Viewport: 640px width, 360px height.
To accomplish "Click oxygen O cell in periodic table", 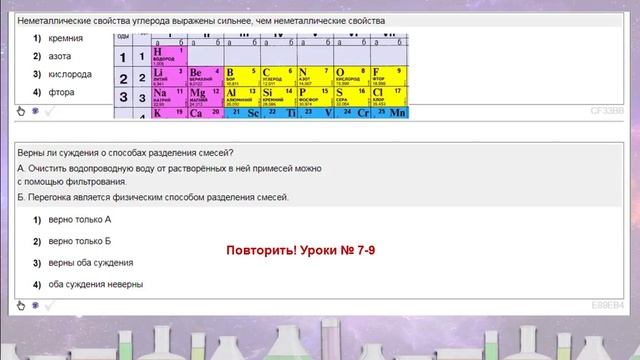I will tap(352, 76).
